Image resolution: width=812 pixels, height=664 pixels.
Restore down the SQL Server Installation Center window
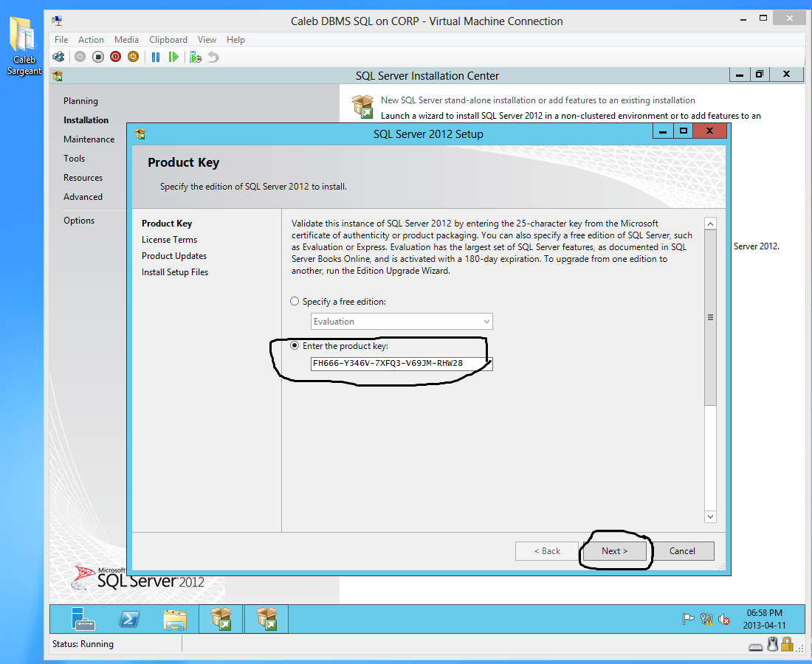tap(759, 75)
